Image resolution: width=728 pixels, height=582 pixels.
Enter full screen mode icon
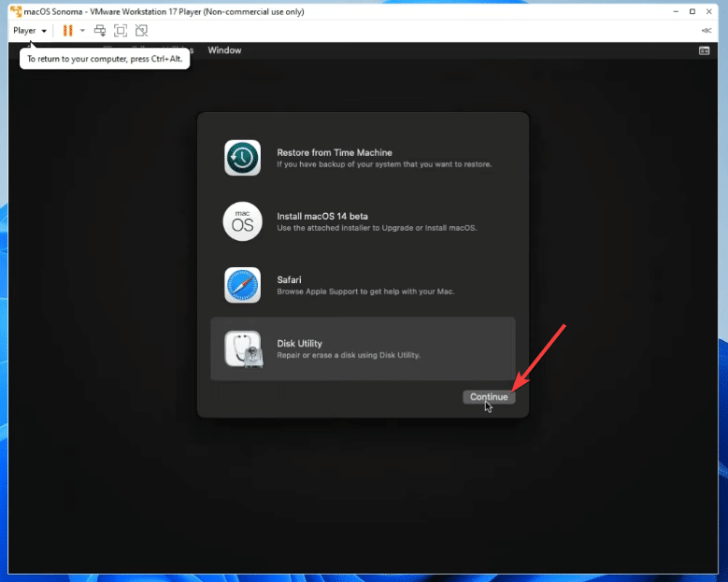tap(121, 31)
